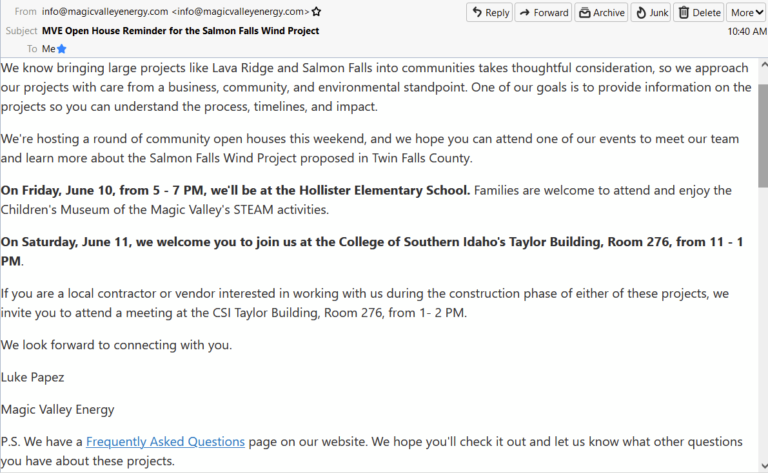Click the blue star beside recipient Me

pyautogui.click(x=62, y=48)
